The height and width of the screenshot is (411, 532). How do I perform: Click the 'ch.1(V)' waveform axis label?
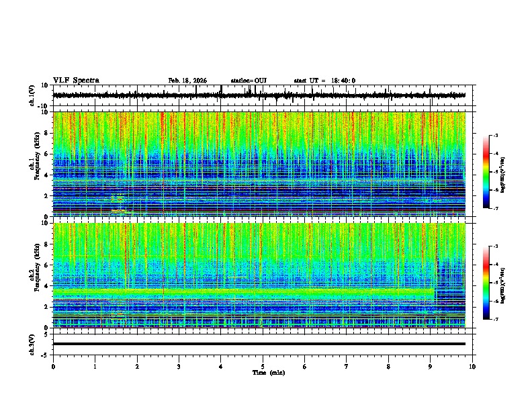coord(32,95)
